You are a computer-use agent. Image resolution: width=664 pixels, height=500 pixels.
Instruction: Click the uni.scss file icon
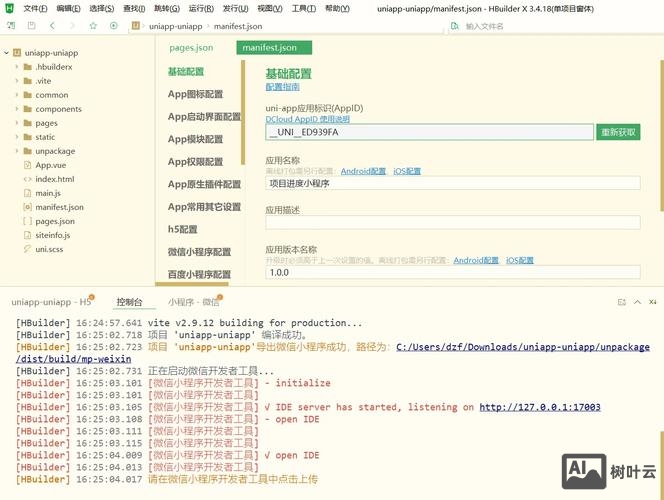coord(28,249)
